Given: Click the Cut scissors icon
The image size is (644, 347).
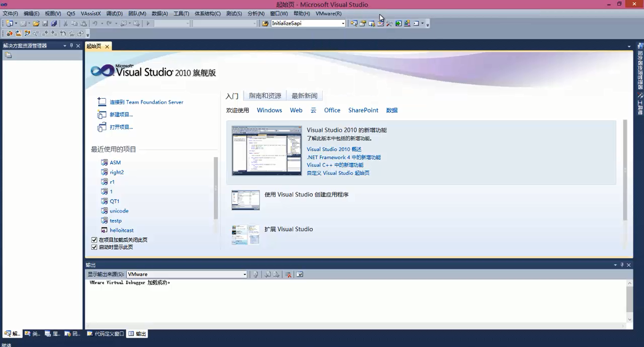Looking at the screenshot, I should [x=65, y=23].
